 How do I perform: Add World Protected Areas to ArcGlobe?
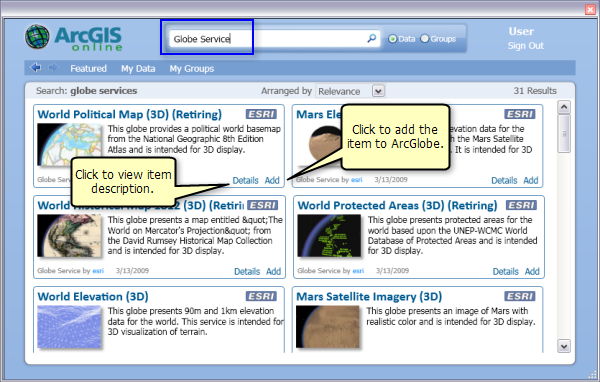click(x=532, y=271)
